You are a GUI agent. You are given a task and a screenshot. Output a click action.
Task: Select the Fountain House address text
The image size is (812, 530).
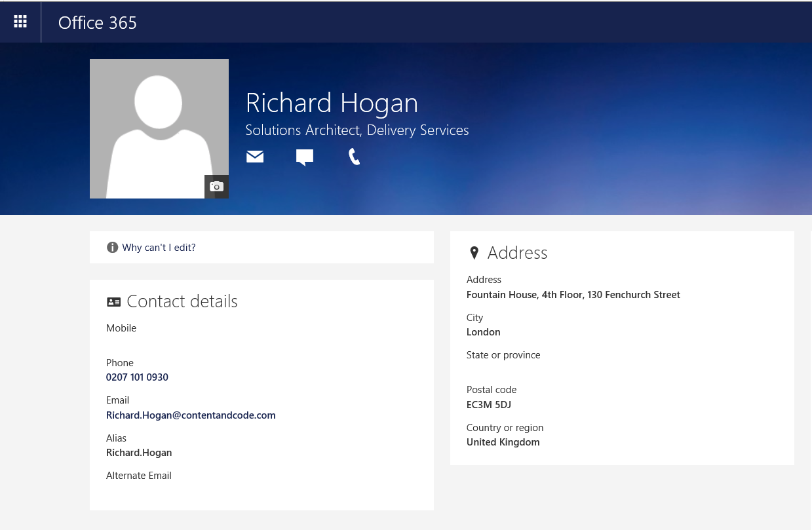pyautogui.click(x=573, y=295)
